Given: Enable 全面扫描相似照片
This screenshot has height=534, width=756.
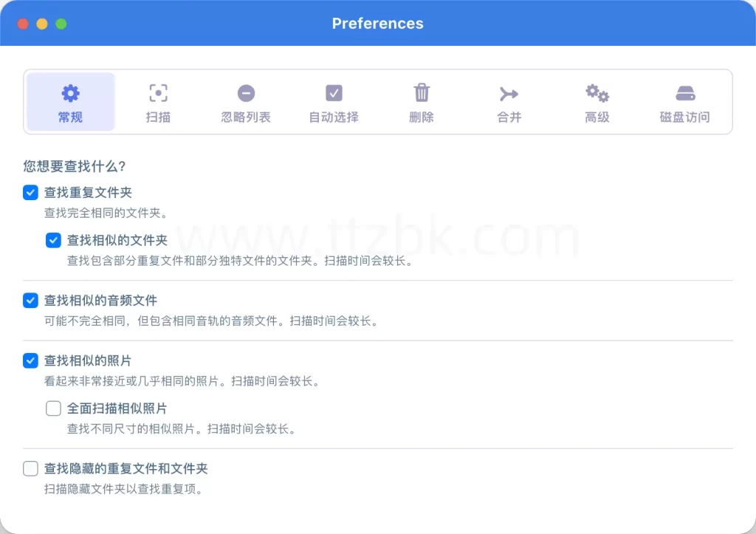Looking at the screenshot, I should pyautogui.click(x=53, y=408).
